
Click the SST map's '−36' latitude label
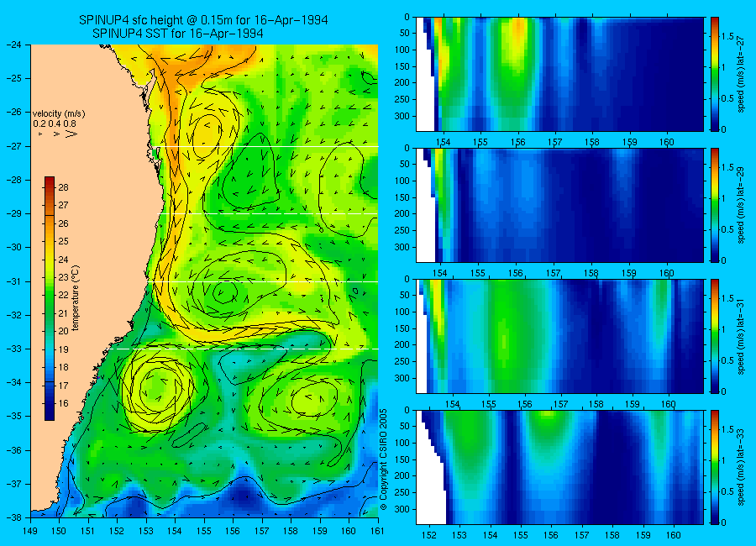(x=15, y=450)
